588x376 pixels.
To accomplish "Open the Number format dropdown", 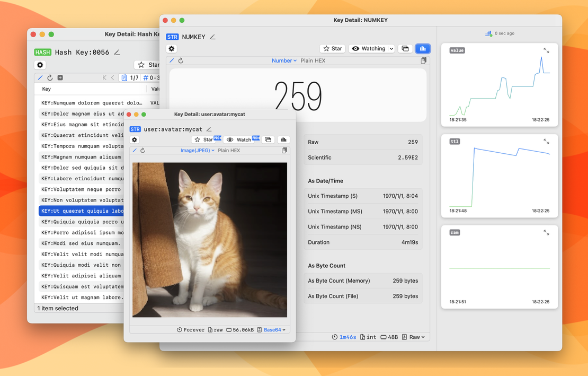I will pos(284,60).
